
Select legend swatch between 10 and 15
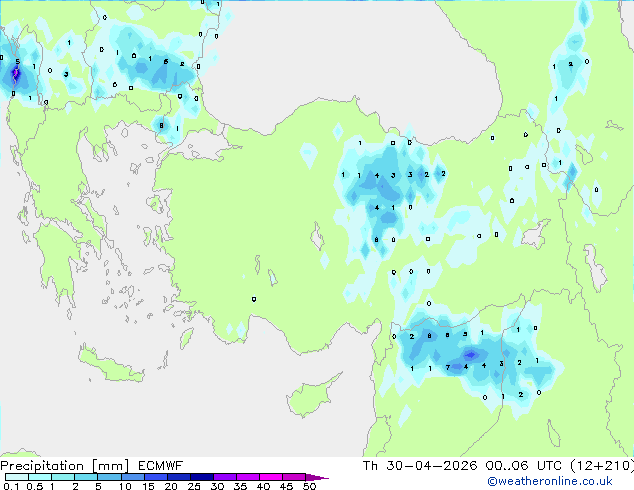pos(134,477)
